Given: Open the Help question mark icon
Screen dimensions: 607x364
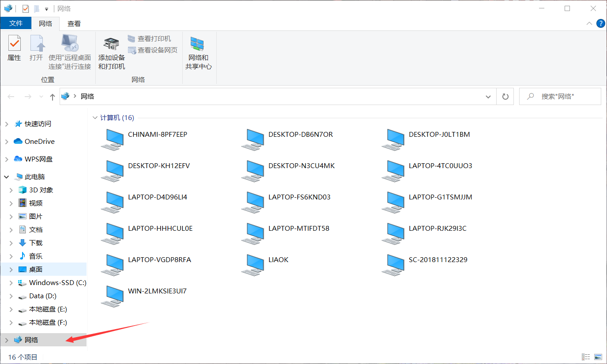Looking at the screenshot, I should (600, 23).
